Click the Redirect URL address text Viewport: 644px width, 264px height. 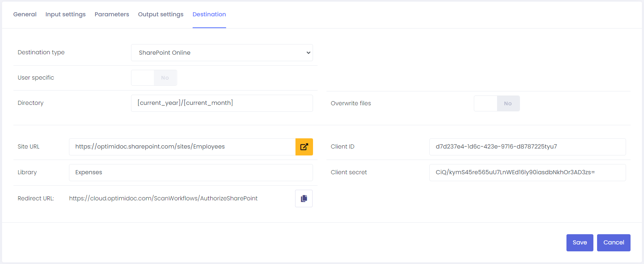point(163,198)
